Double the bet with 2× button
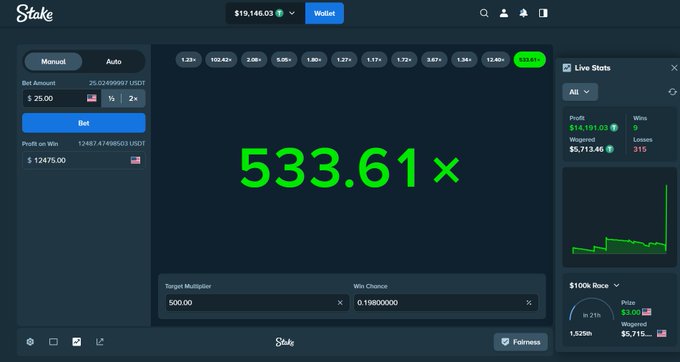This screenshot has width=680, height=362. pos(133,98)
